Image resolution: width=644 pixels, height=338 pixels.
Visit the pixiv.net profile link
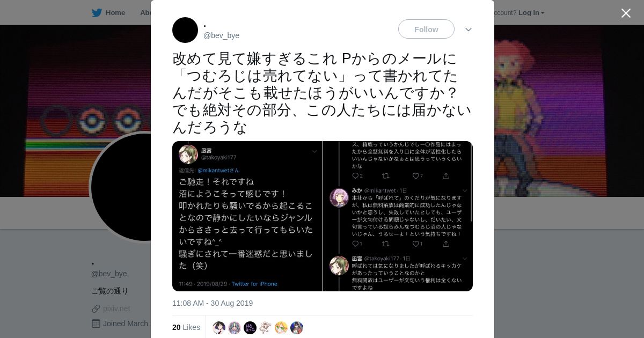tap(116, 308)
